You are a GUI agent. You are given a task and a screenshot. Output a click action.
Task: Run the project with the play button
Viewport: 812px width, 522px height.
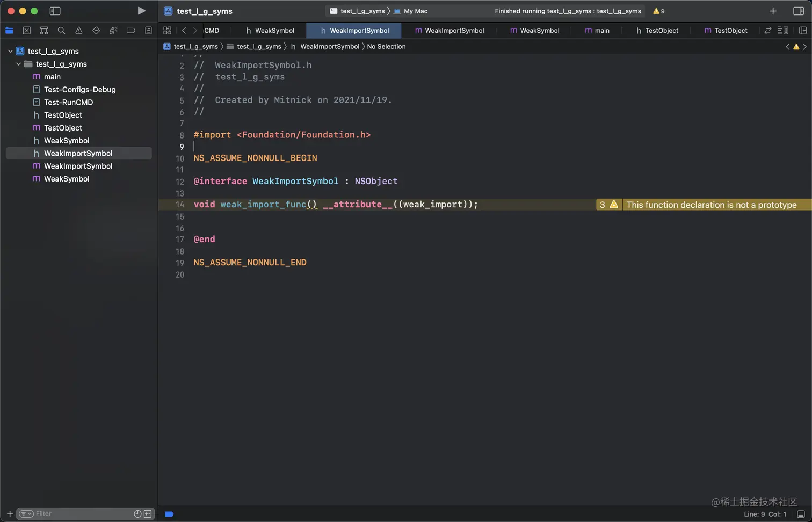click(x=141, y=11)
